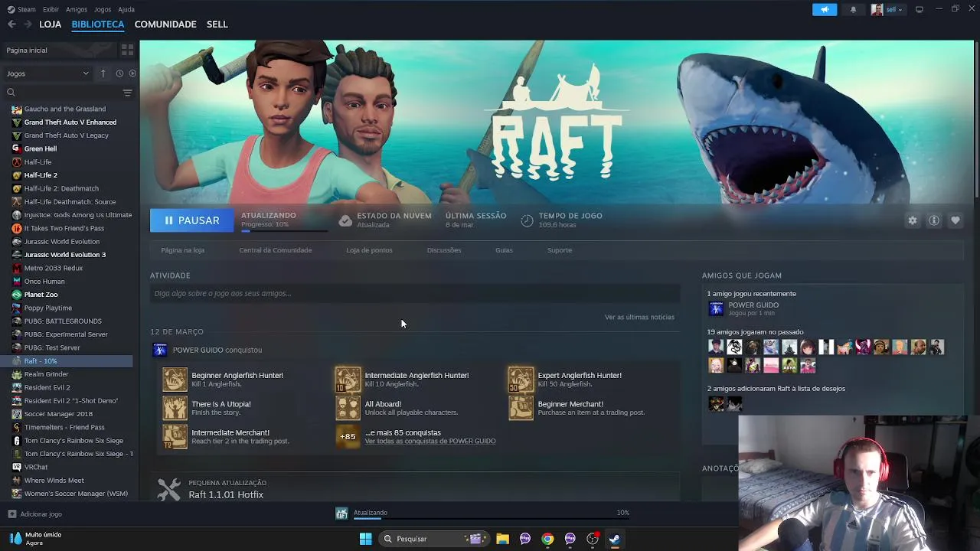The width and height of the screenshot is (980, 551).
Task: Click the ready-to-play filter icon
Action: pos(132,73)
